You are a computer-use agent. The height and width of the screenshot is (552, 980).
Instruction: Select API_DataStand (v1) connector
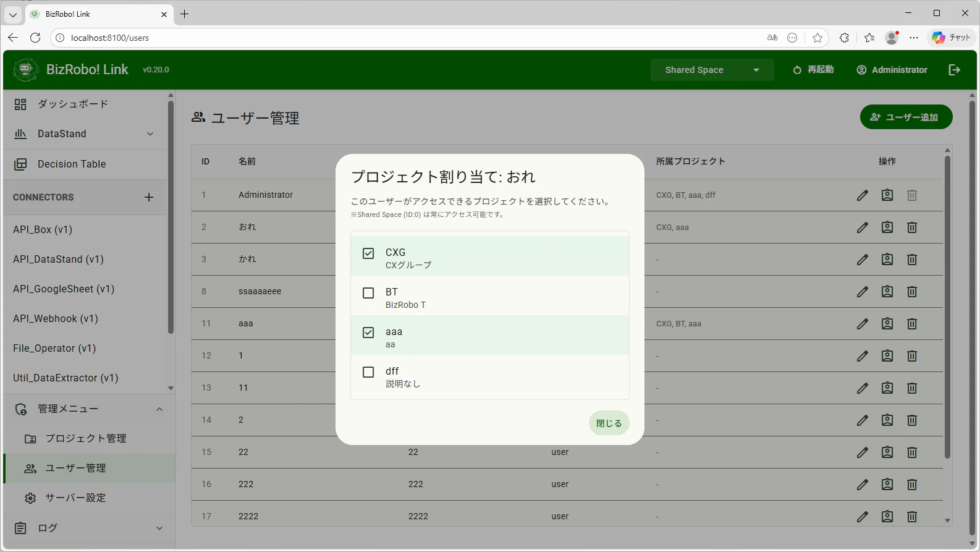click(85, 259)
